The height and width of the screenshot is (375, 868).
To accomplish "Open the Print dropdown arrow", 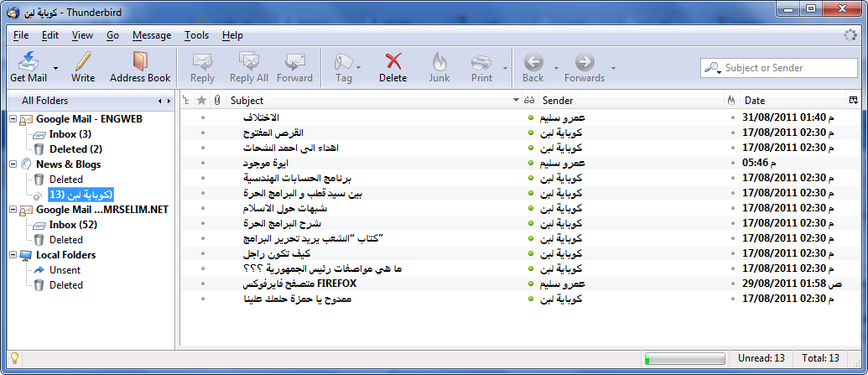I will pyautogui.click(x=504, y=68).
